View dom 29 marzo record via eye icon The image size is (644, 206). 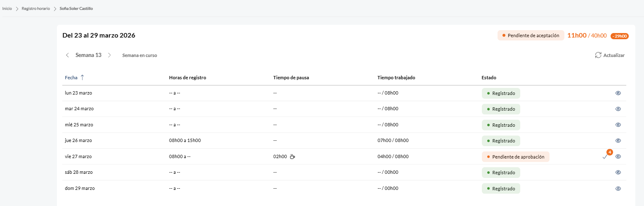pos(618,188)
